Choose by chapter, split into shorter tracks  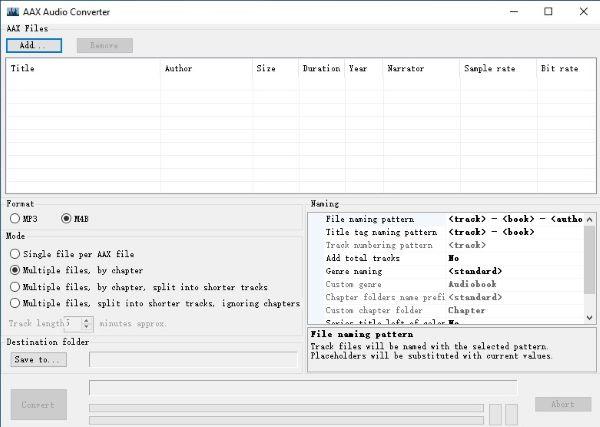[x=139, y=287]
